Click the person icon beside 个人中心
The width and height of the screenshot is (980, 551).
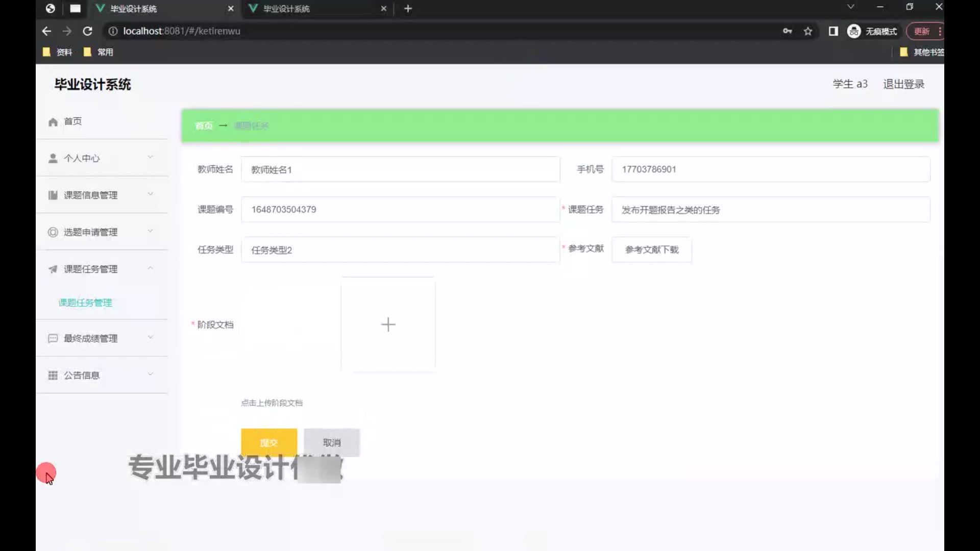(x=53, y=159)
